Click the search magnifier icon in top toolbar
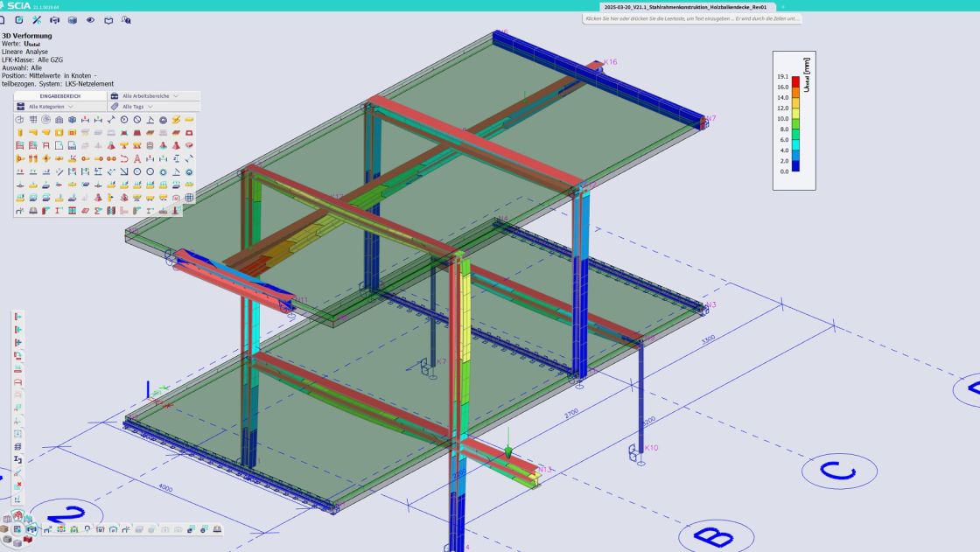 (127, 19)
